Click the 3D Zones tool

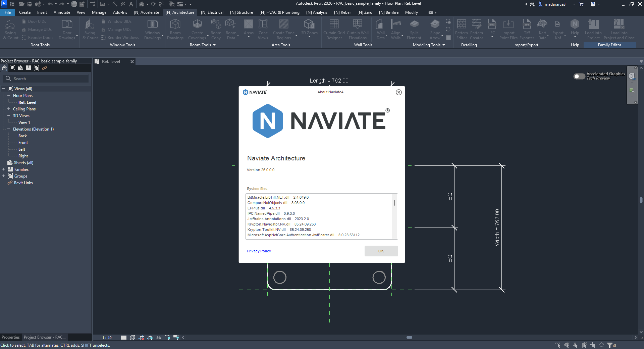tap(309, 28)
